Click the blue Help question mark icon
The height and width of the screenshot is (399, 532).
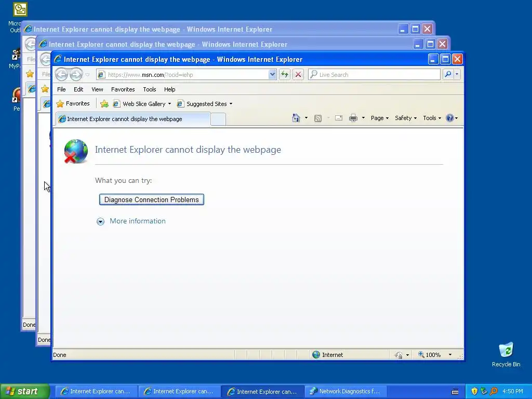click(x=450, y=118)
